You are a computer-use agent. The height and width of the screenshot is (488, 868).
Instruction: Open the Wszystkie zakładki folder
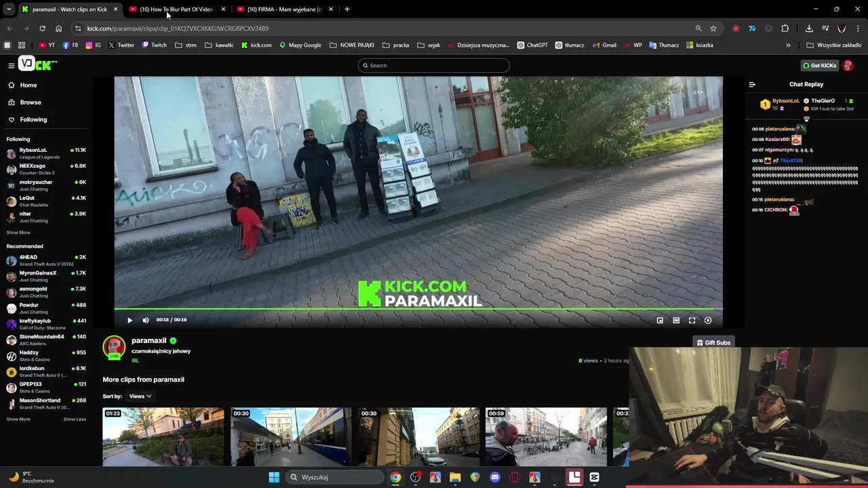(833, 45)
